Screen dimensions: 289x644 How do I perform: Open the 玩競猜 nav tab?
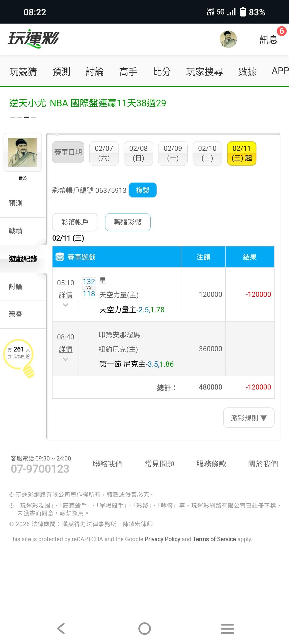coord(23,72)
